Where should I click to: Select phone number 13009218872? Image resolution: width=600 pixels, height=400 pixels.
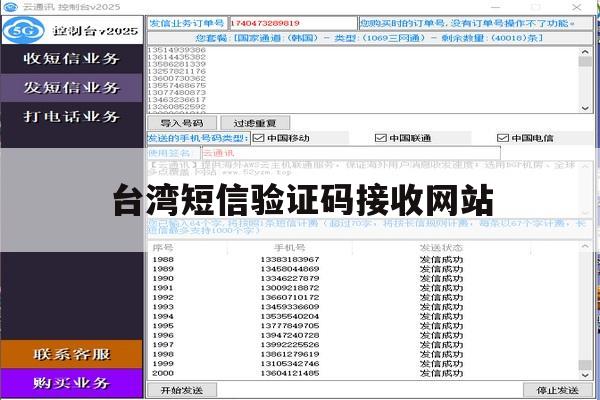tap(290, 288)
